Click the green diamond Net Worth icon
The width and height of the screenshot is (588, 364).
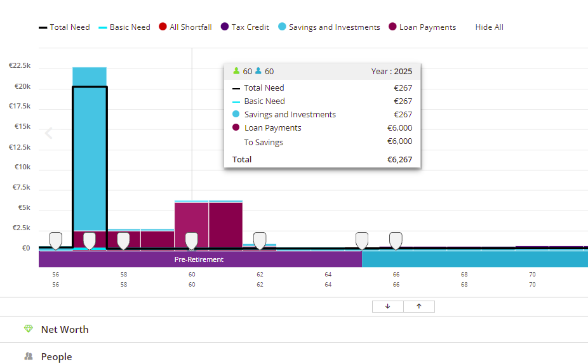(29, 328)
